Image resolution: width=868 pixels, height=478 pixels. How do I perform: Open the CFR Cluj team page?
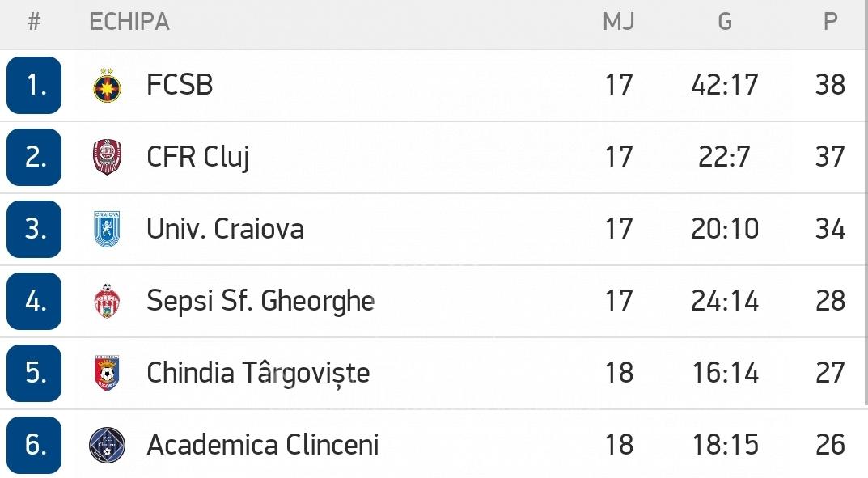click(197, 158)
